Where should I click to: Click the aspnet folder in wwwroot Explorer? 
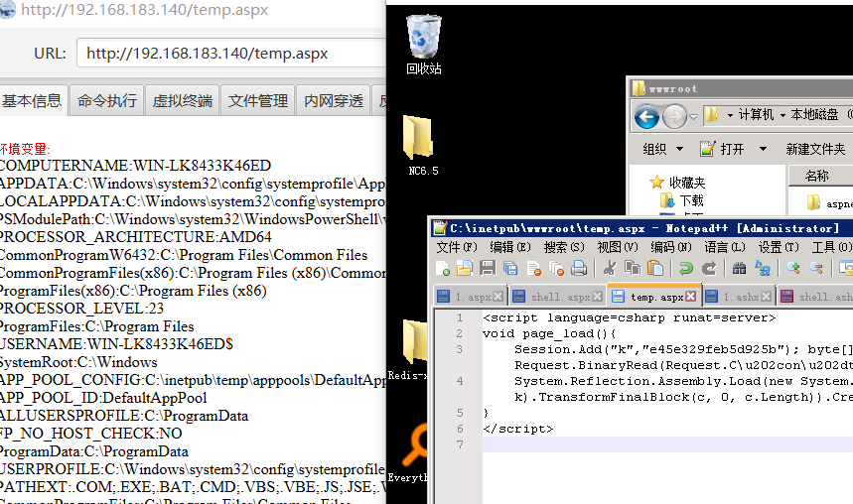click(x=829, y=203)
